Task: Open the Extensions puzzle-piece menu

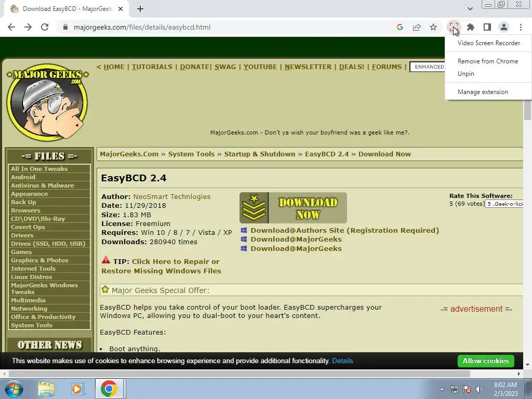Action: (470, 27)
